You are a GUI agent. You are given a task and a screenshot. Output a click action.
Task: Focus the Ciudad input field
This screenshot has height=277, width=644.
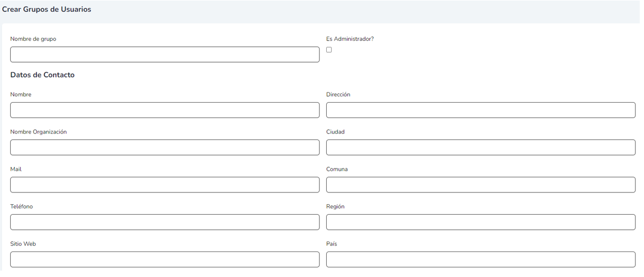[481, 147]
